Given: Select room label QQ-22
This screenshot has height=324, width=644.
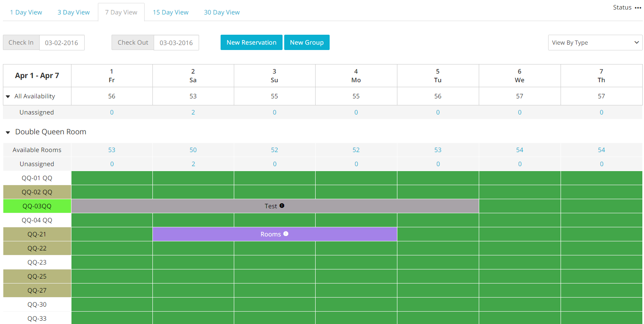Looking at the screenshot, I should [x=37, y=248].
